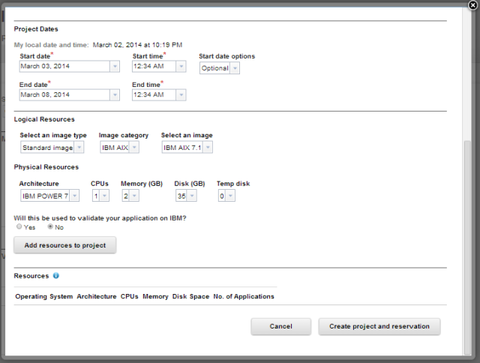The height and width of the screenshot is (363, 480).
Task: Expand the Select an image dropdown
Action: coord(208,147)
